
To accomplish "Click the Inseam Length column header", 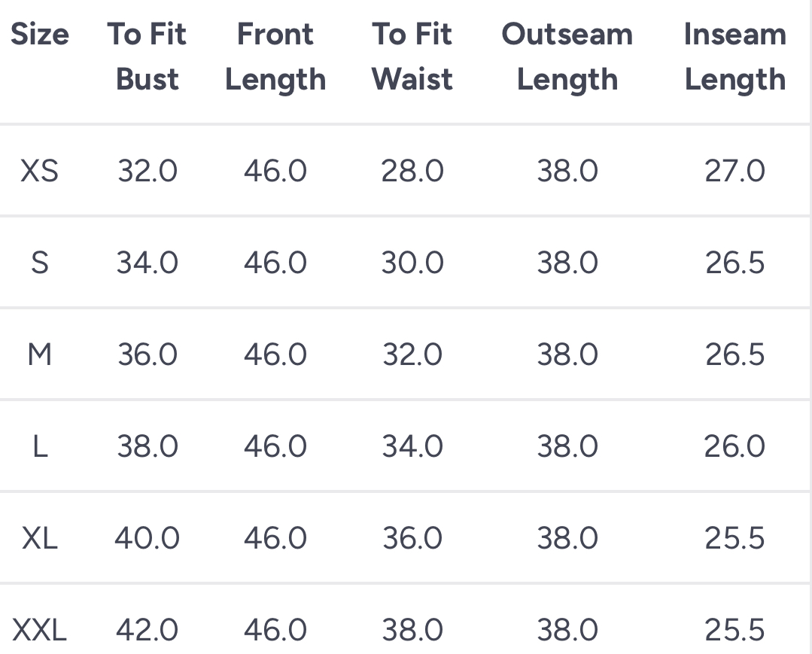I will click(x=734, y=56).
